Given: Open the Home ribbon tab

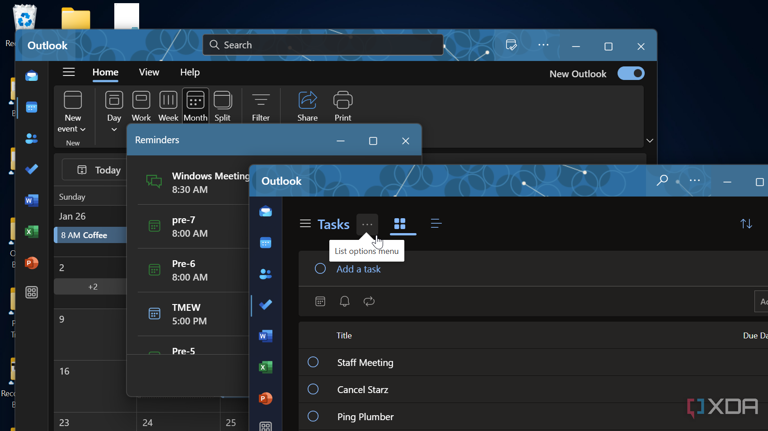Looking at the screenshot, I should point(105,72).
